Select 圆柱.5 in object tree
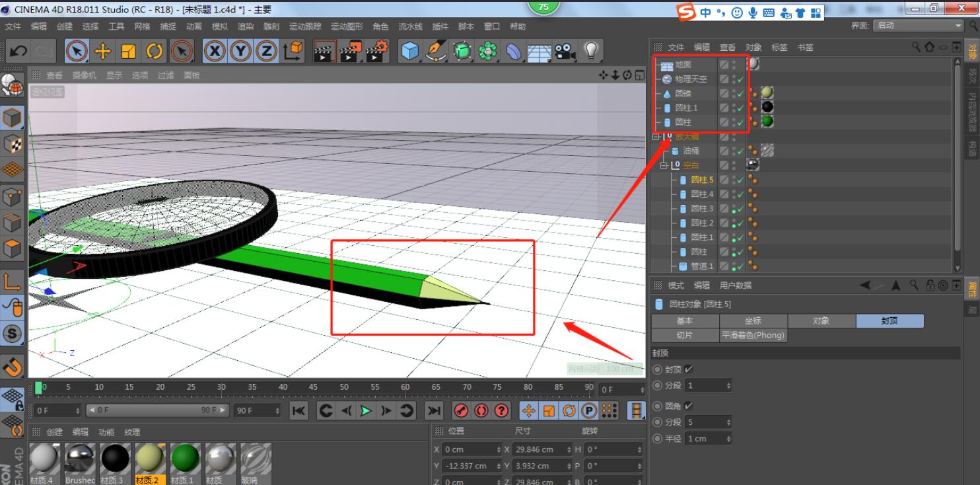Image resolution: width=980 pixels, height=485 pixels. click(701, 180)
